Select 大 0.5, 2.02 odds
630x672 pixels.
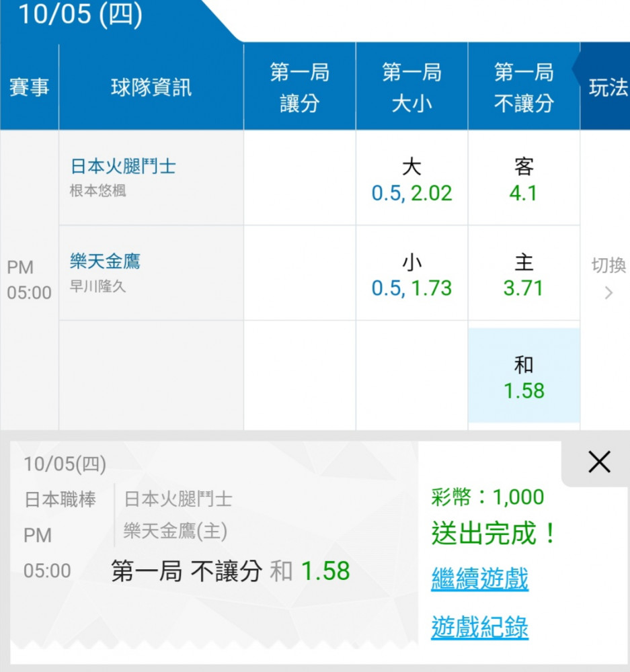click(x=411, y=179)
